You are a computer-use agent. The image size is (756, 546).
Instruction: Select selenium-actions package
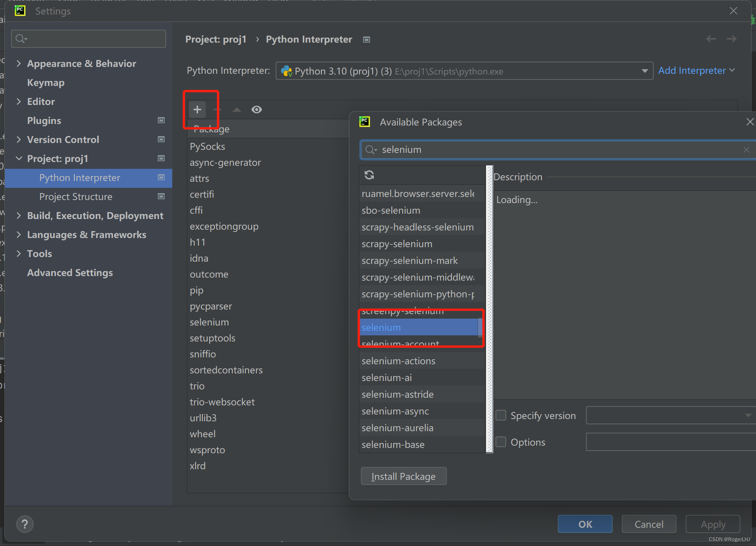tap(422, 361)
